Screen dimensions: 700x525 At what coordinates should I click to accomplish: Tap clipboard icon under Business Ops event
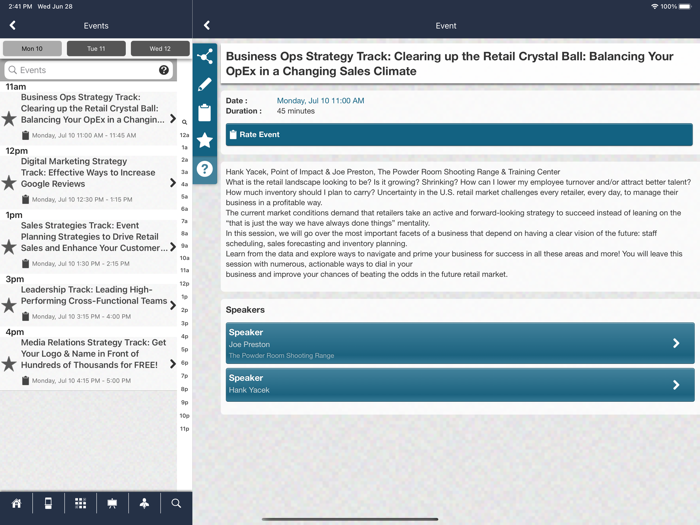coord(25,135)
